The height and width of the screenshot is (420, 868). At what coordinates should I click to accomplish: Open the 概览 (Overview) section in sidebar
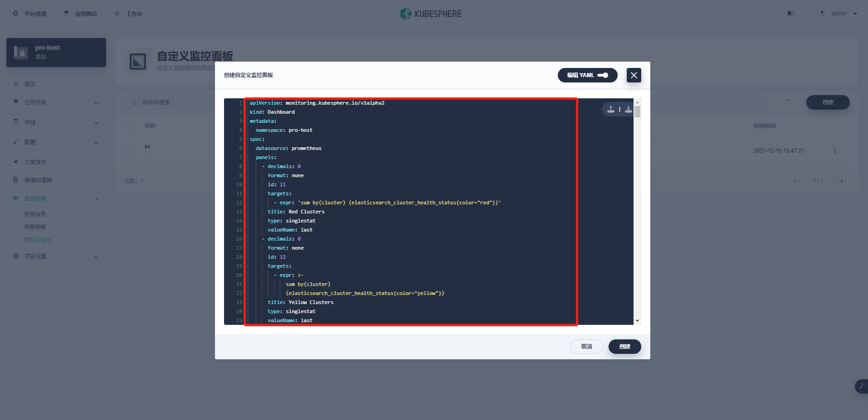tap(30, 83)
